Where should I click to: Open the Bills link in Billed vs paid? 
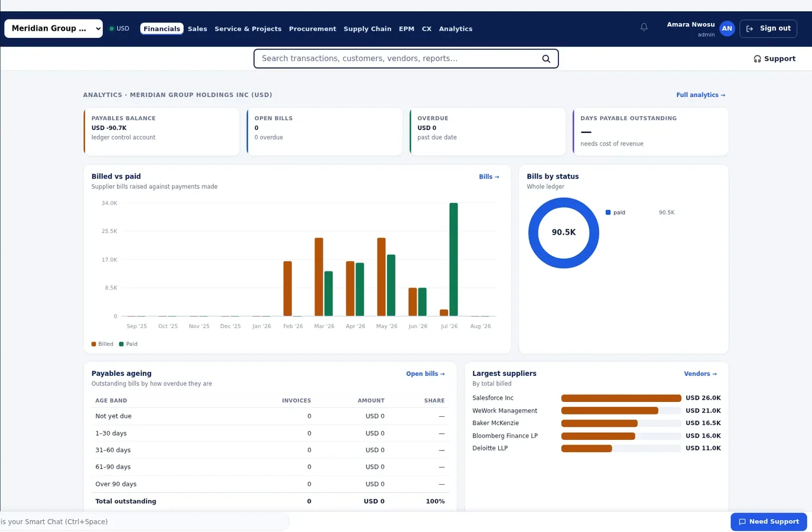(489, 177)
